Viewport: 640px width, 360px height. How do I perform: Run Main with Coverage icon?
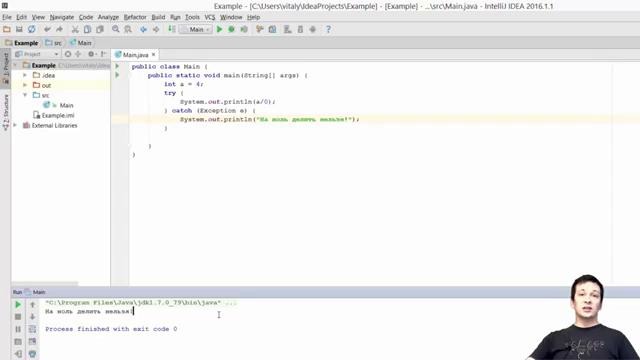pyautogui.click(x=244, y=29)
